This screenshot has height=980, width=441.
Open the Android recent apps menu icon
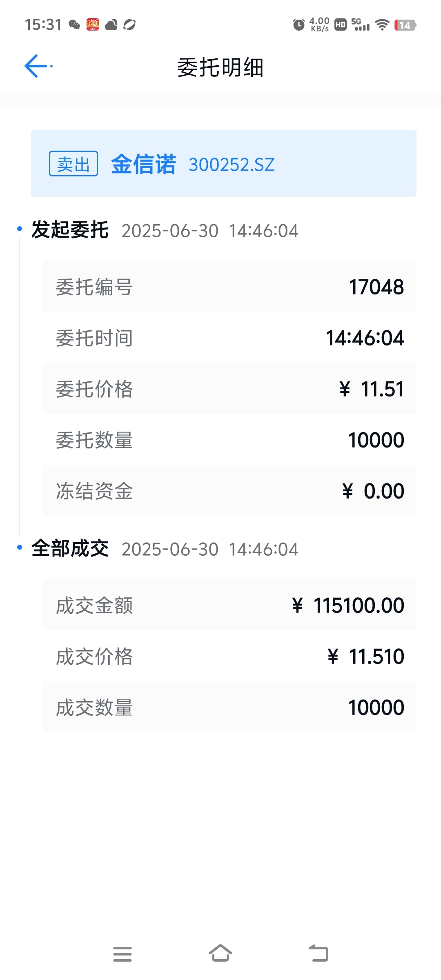[x=122, y=954]
